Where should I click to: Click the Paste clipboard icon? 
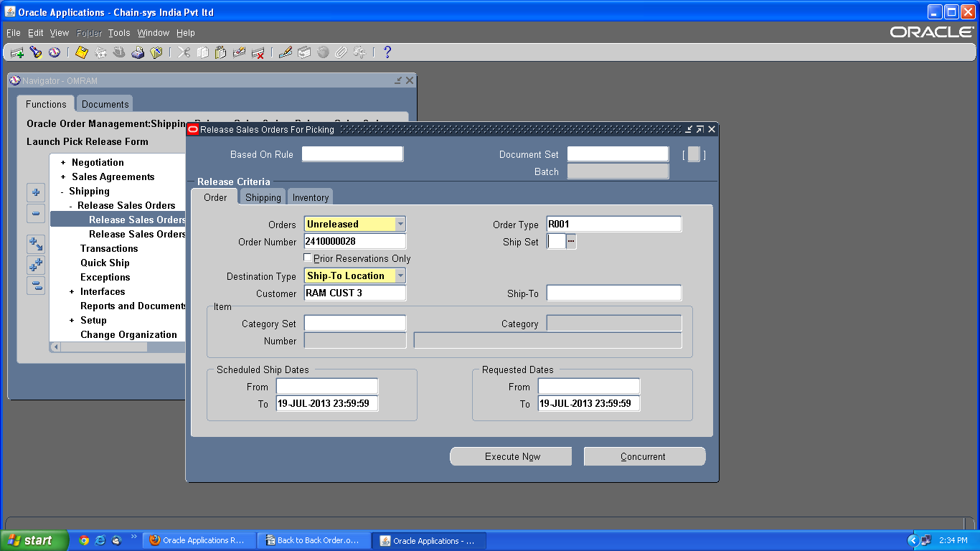[221, 52]
